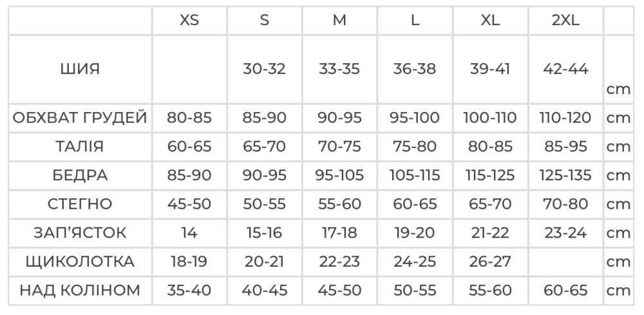
Task: Click the M size header cell
Action: (x=339, y=21)
